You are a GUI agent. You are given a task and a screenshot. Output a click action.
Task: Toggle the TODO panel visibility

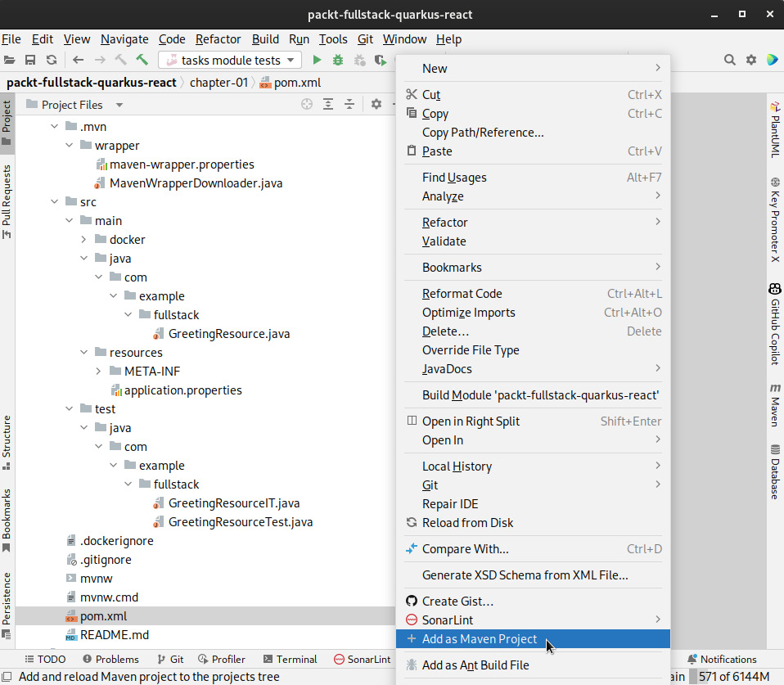pos(45,659)
